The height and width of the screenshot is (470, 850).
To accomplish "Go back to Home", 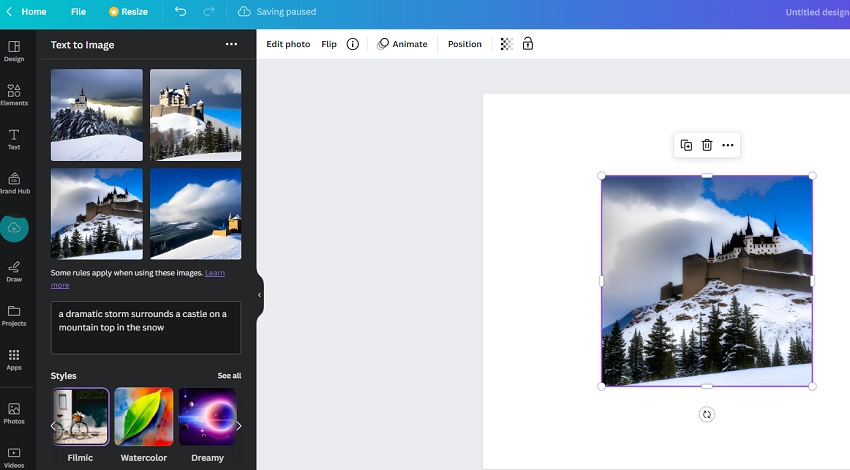I will point(26,11).
